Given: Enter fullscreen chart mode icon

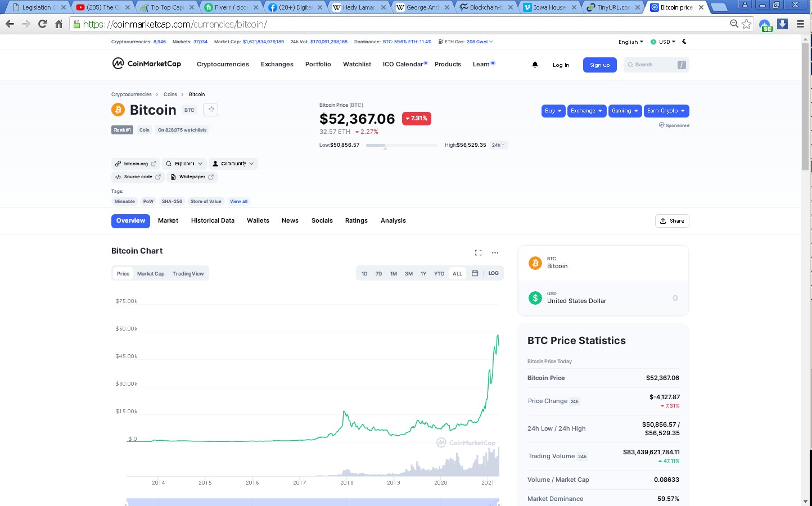Looking at the screenshot, I should coord(478,252).
